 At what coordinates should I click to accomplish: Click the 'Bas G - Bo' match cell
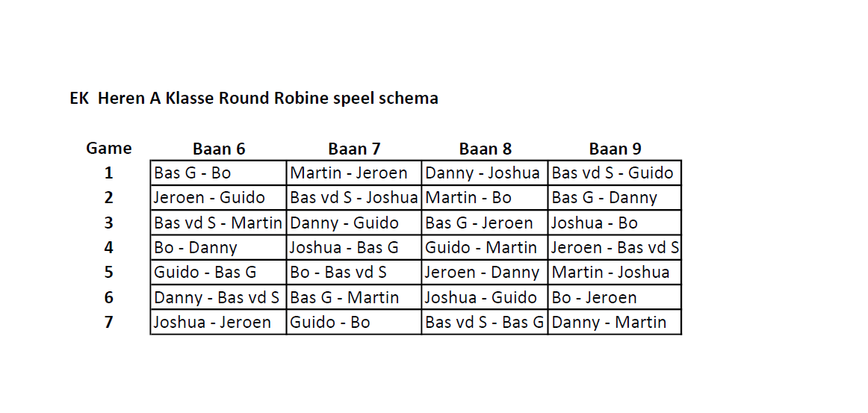[217, 173]
